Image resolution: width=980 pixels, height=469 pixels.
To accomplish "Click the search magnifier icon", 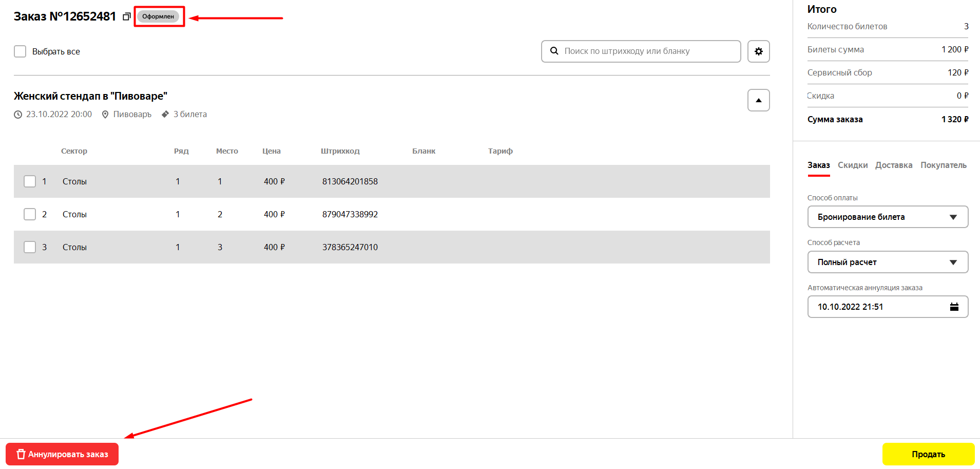I will click(554, 51).
